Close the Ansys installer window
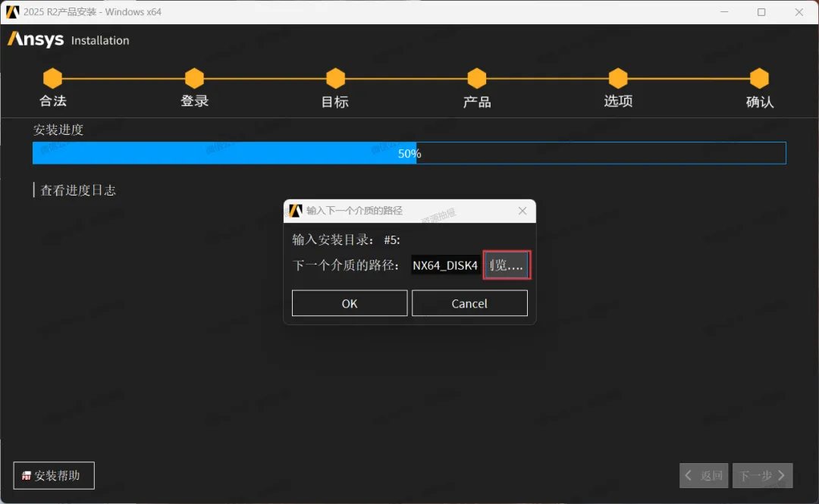The image size is (819, 504). (x=799, y=11)
